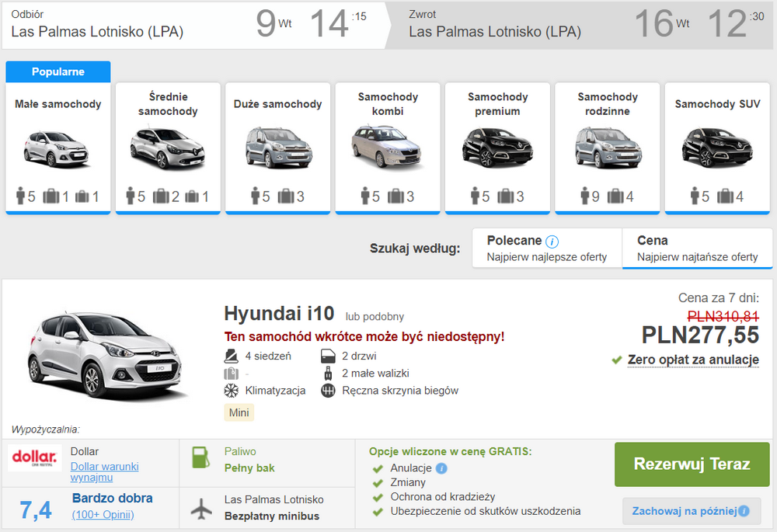Click the Mini category badge
This screenshot has height=532, width=777.
(239, 412)
